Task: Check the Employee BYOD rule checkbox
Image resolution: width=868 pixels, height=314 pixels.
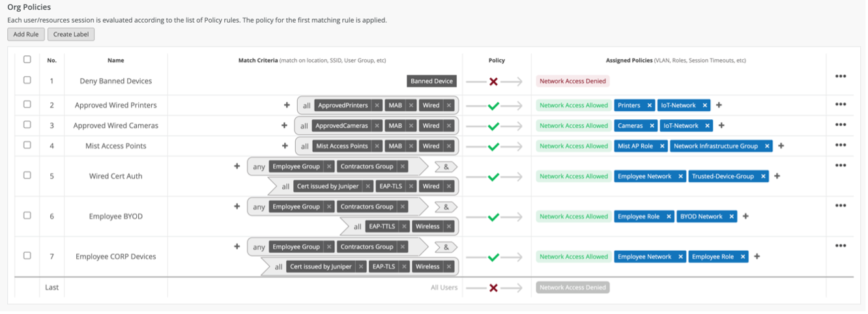Action: coord(27,216)
